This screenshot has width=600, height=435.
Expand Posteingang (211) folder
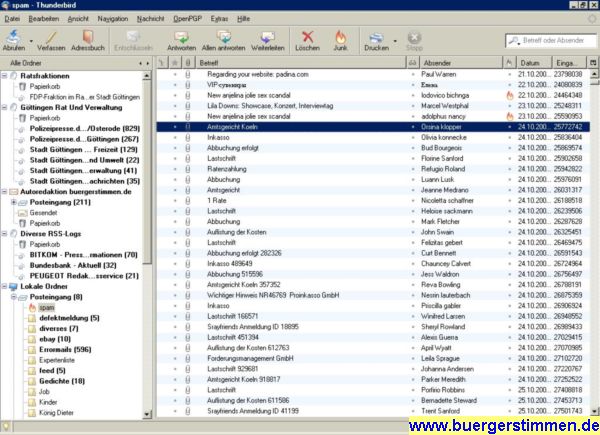14,202
